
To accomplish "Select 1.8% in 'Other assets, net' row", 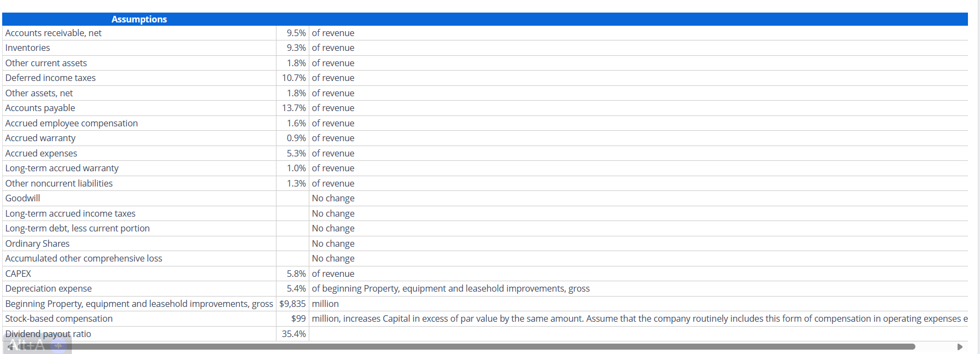I will point(292,93).
